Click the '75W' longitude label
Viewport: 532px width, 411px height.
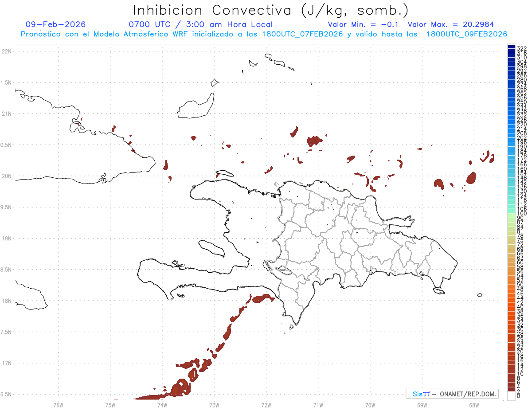110,404
